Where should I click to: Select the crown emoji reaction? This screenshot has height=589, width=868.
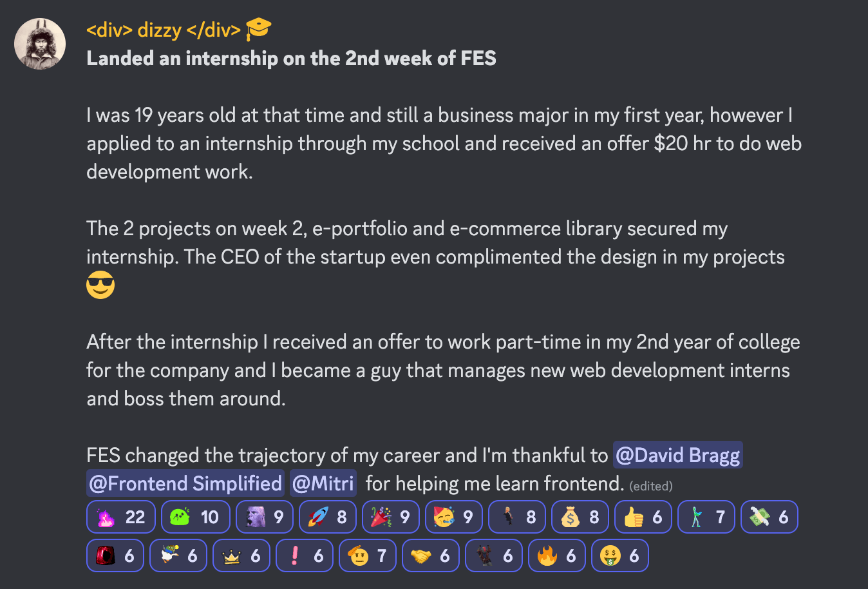click(x=241, y=555)
